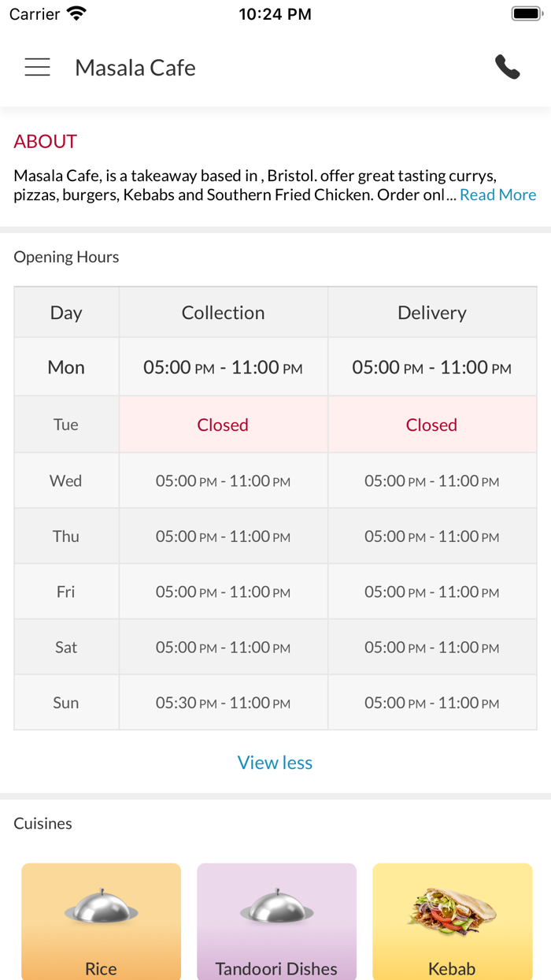Tap the Wi-Fi status icon
551x980 pixels.
coord(76,13)
